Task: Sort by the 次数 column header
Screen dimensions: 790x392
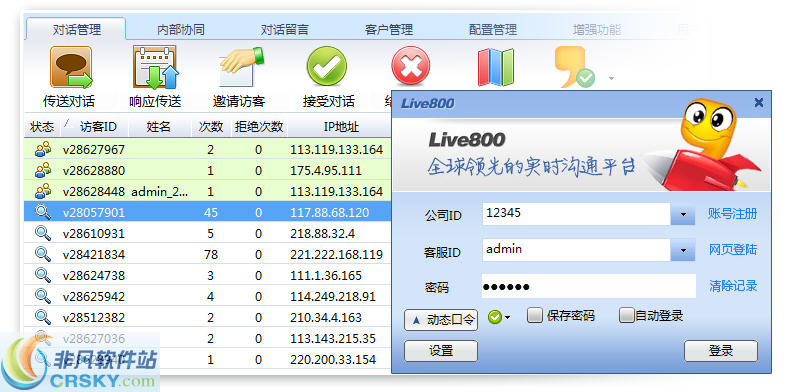Action: click(x=211, y=127)
